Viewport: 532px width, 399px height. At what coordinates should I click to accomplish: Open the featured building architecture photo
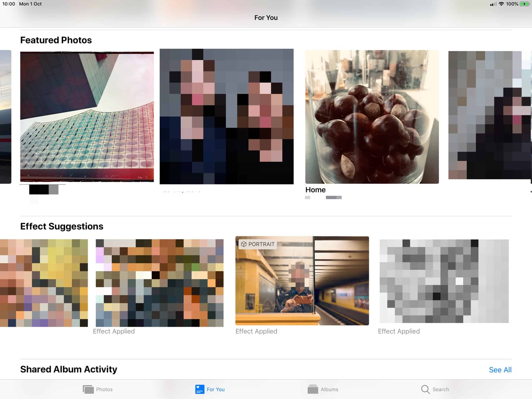click(x=87, y=117)
